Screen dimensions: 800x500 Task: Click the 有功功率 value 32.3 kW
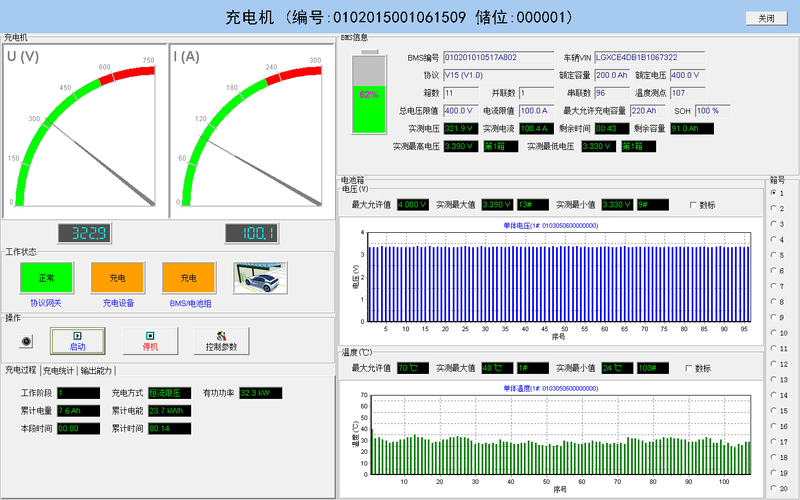pos(260,393)
